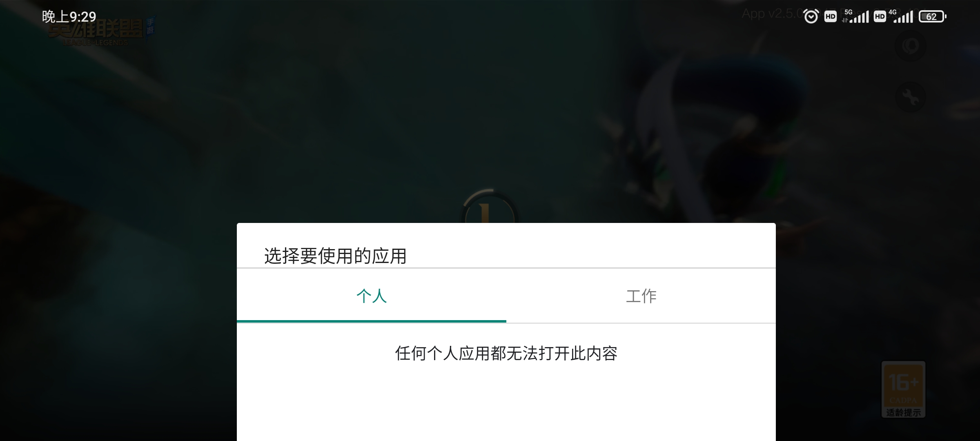The image size is (980, 441).
Task: Tap the 5G signal strength bars
Action: [855, 16]
